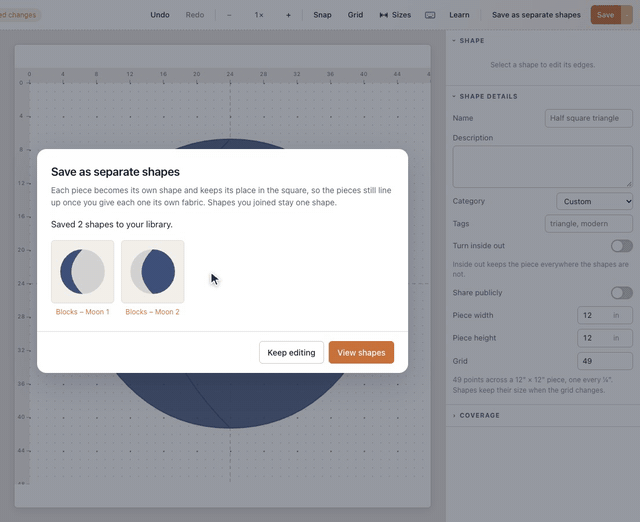Click the Grid value field showing 49
Image resolution: width=640 pixels, height=522 pixels.
click(x=605, y=361)
